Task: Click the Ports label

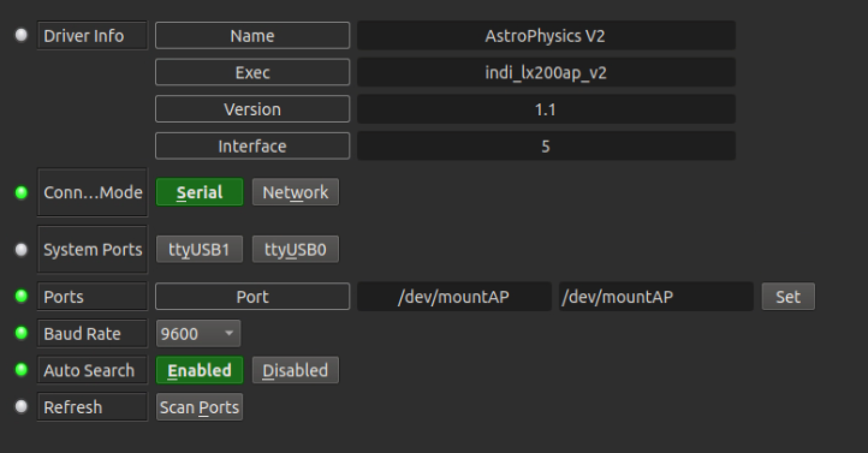Action: click(x=93, y=296)
